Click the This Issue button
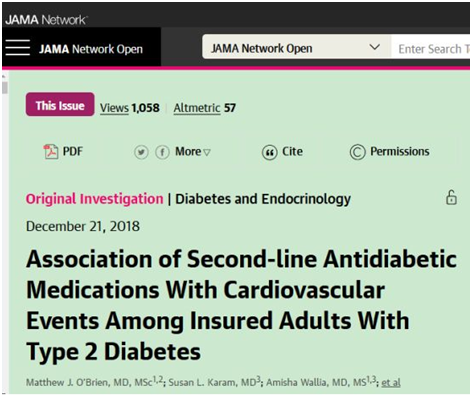Screen dimensions: 472x397 (60, 105)
